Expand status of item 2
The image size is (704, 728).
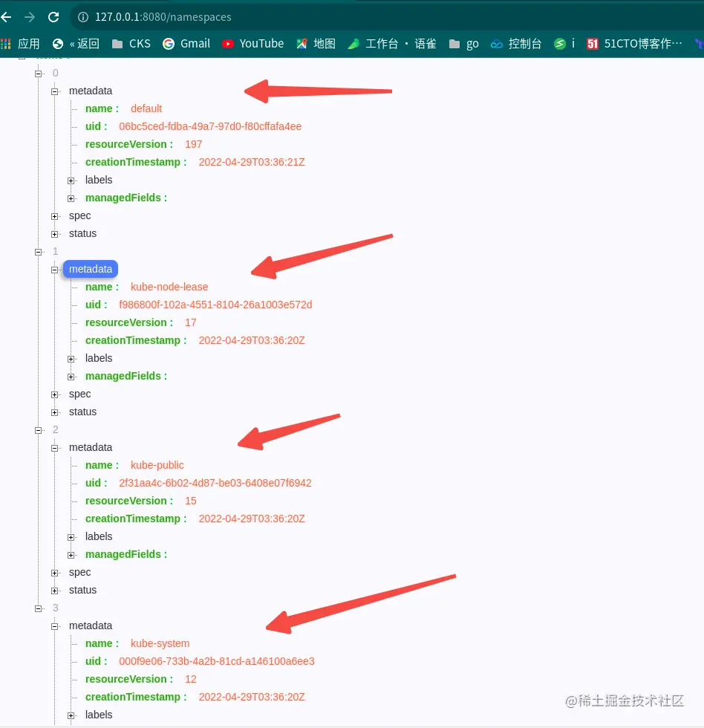tap(55, 591)
